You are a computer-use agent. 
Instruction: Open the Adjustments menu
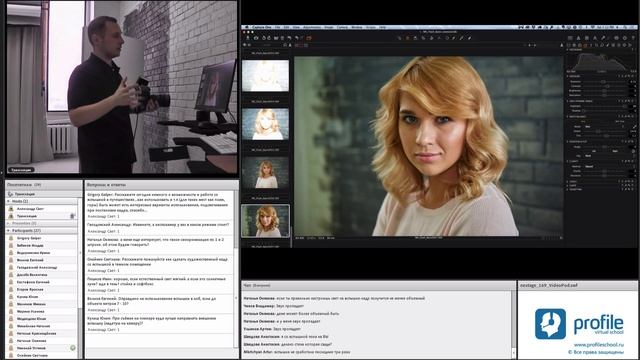pos(312,27)
